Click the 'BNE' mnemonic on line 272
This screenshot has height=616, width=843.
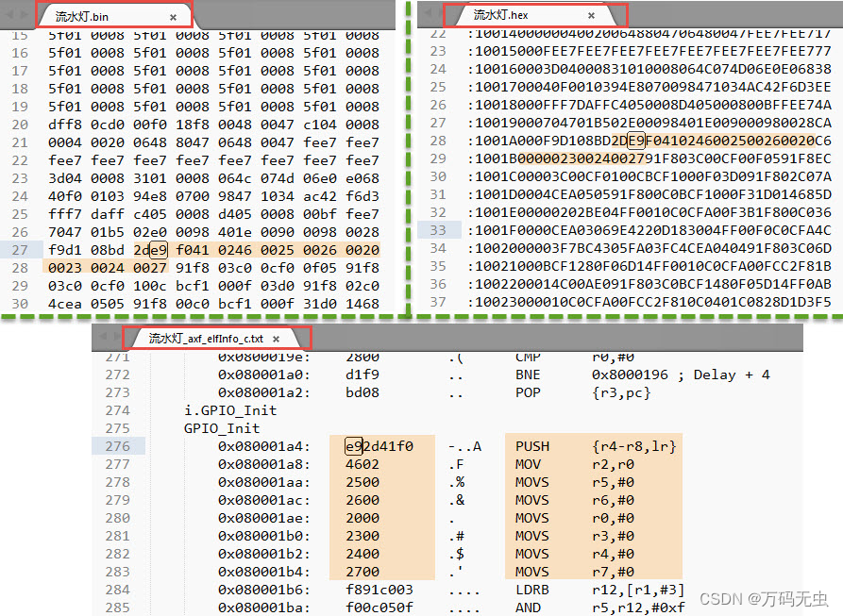coord(528,375)
